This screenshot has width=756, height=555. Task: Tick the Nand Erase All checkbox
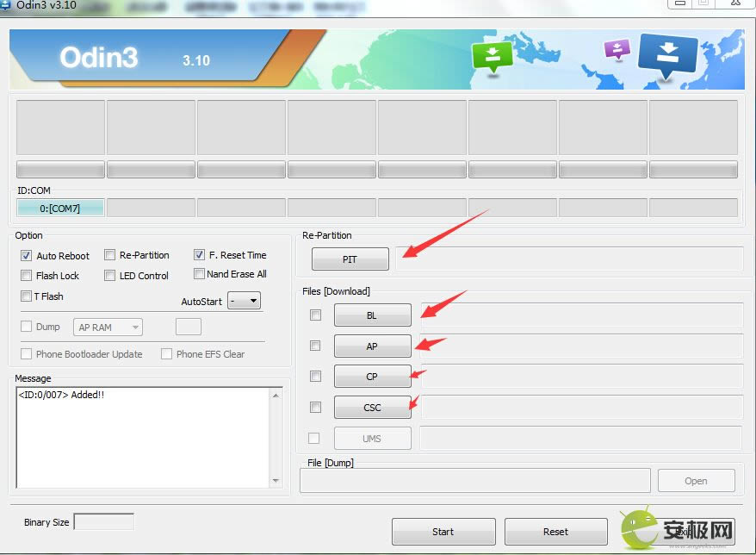coord(199,274)
